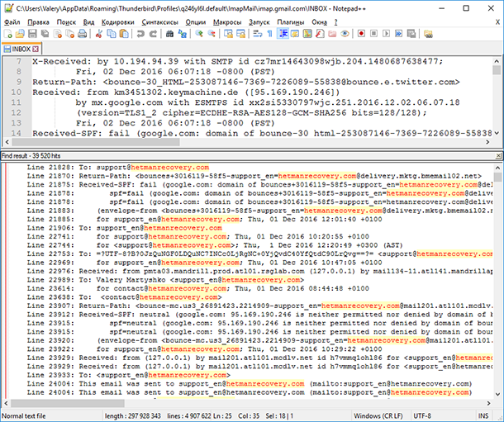Stop macro recording button

click(x=373, y=34)
